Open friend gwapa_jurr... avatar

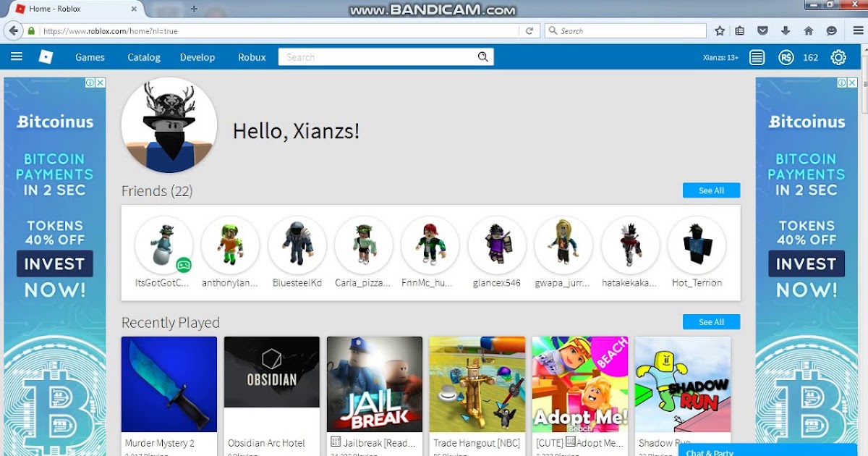pos(563,245)
